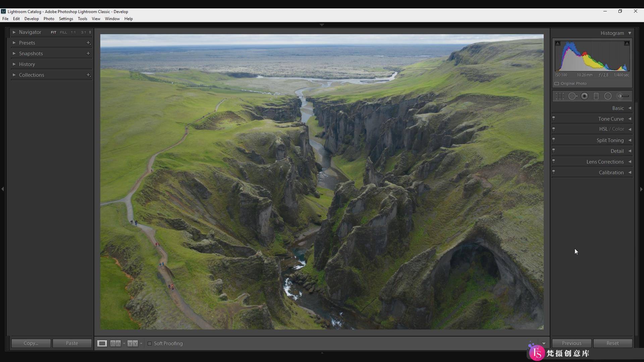This screenshot has height=362, width=644.
Task: Open the Photo menu
Action: click(x=49, y=19)
